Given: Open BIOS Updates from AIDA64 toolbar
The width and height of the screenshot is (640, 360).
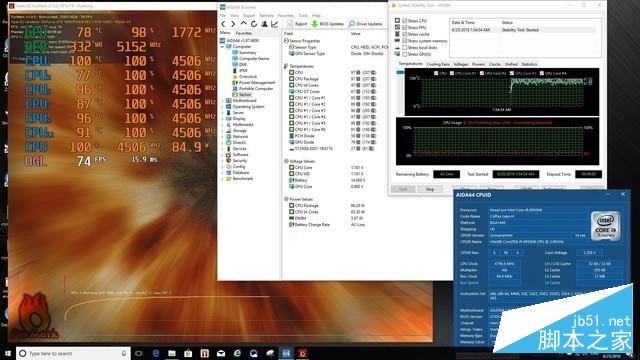Looking at the screenshot, I should [328, 24].
